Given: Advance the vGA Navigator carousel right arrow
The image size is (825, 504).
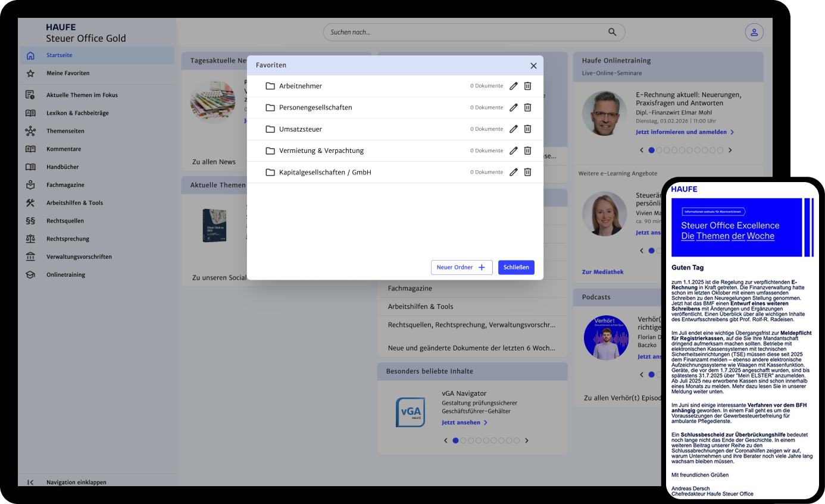Looking at the screenshot, I should (526, 441).
